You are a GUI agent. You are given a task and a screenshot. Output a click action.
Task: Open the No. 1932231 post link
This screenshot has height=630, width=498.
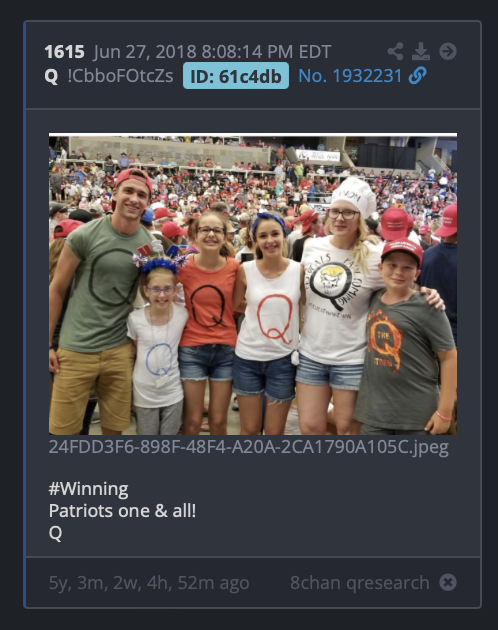pos(350,76)
